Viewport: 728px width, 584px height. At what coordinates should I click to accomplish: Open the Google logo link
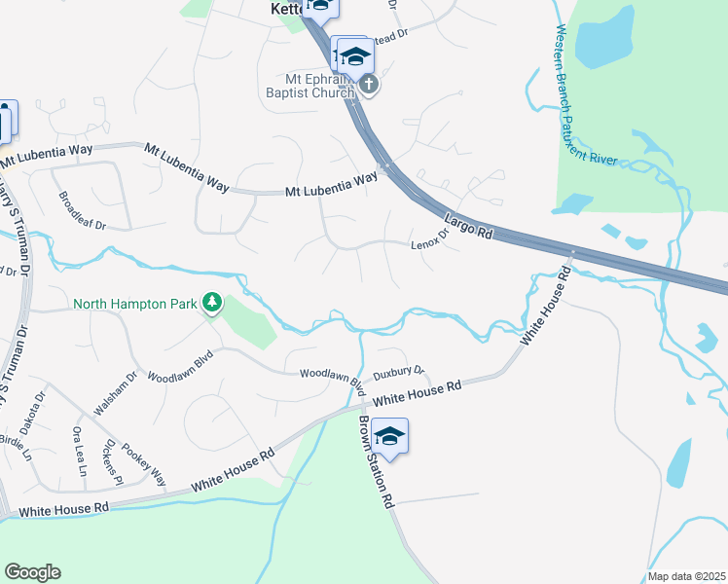tap(32, 572)
